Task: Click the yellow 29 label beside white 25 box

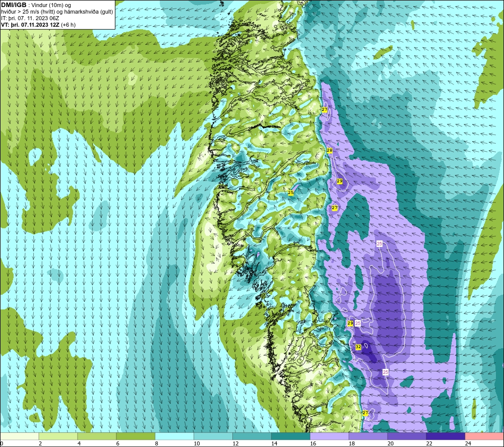Action: pyautogui.click(x=350, y=323)
